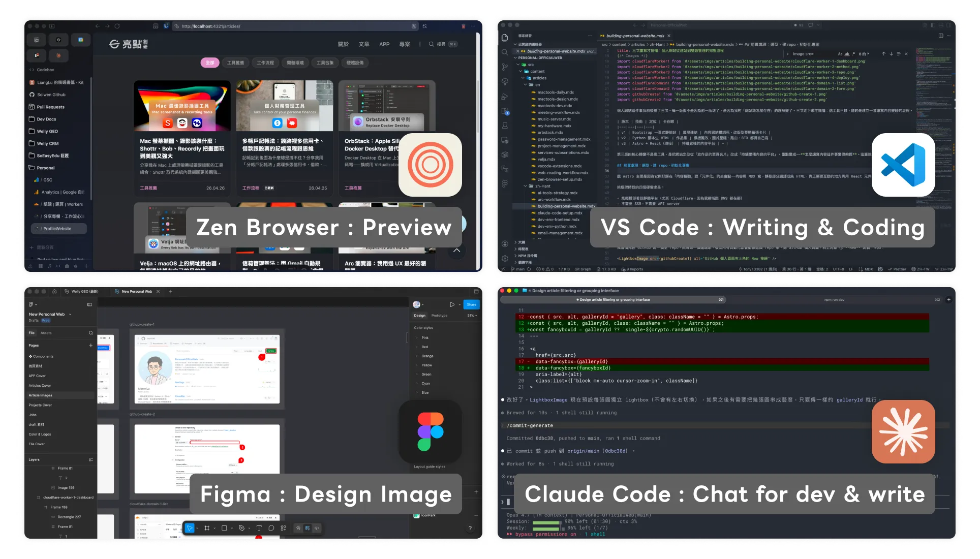Select the Frame tool in Figma toolbar
980x559 pixels.
pos(207,528)
